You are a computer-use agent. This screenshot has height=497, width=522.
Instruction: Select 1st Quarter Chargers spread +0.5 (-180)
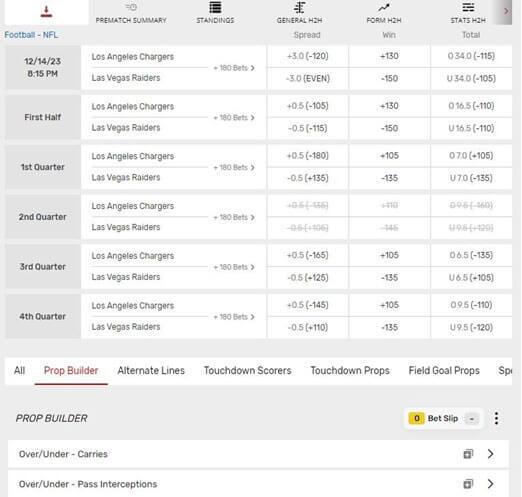(x=308, y=156)
